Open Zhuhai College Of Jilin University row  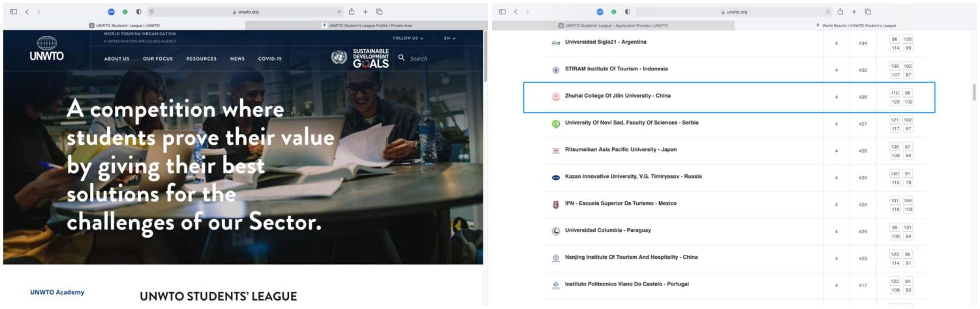coord(729,97)
